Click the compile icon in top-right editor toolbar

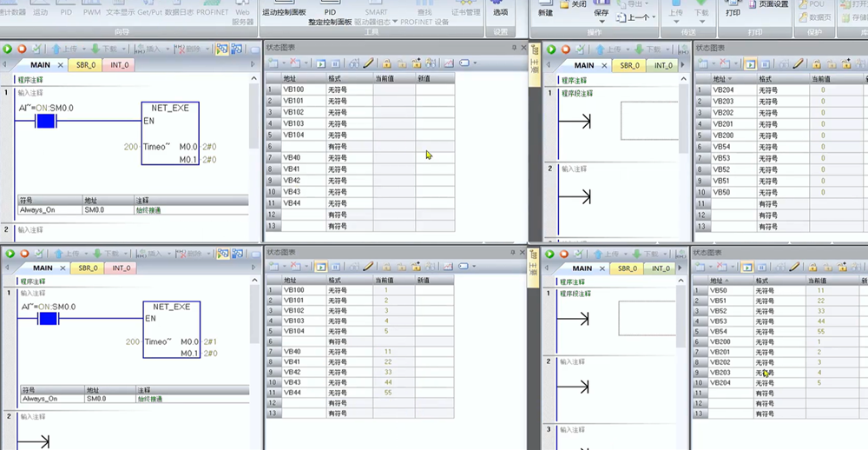(x=581, y=50)
